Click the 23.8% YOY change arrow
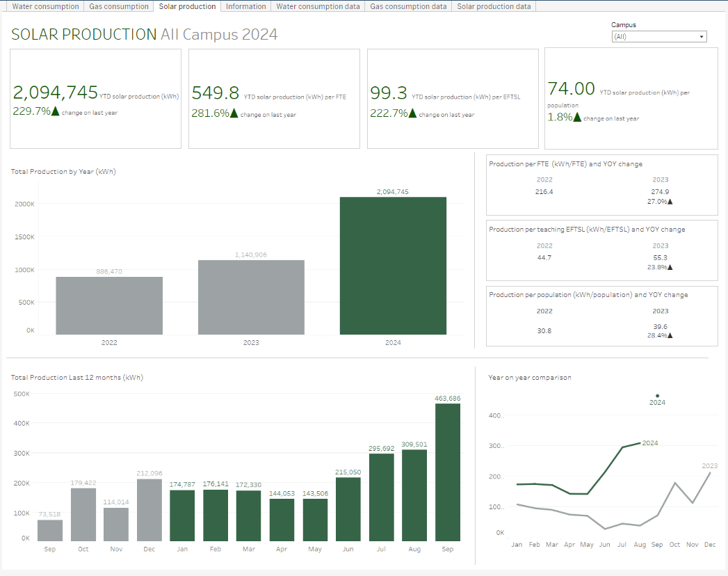The width and height of the screenshot is (728, 576). click(670, 267)
